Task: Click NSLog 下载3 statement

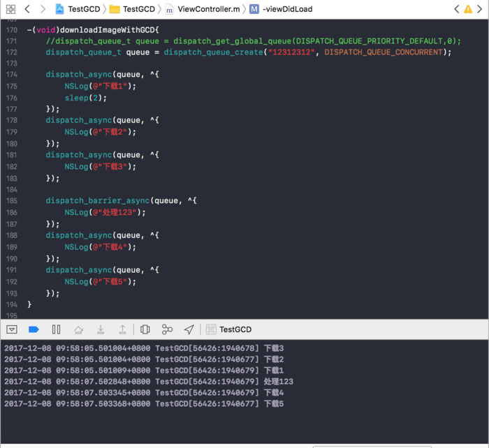Action: click(x=101, y=167)
